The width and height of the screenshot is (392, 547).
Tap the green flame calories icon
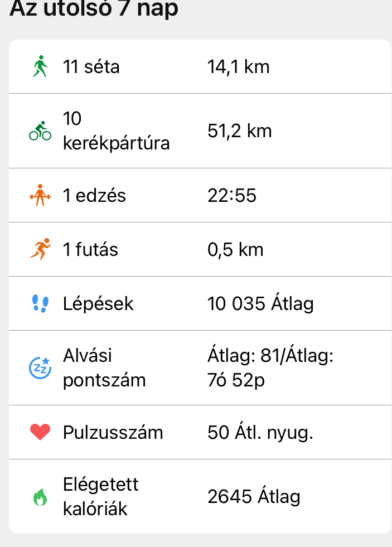pos(40,497)
